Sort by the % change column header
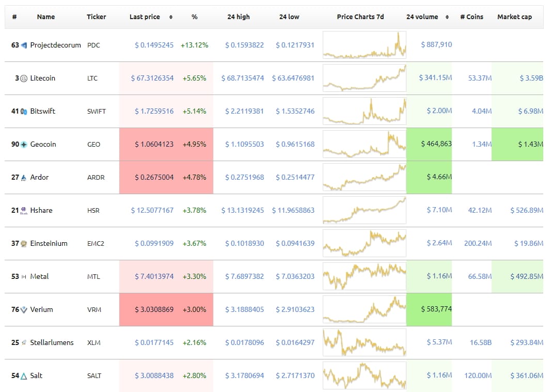 [x=194, y=17]
